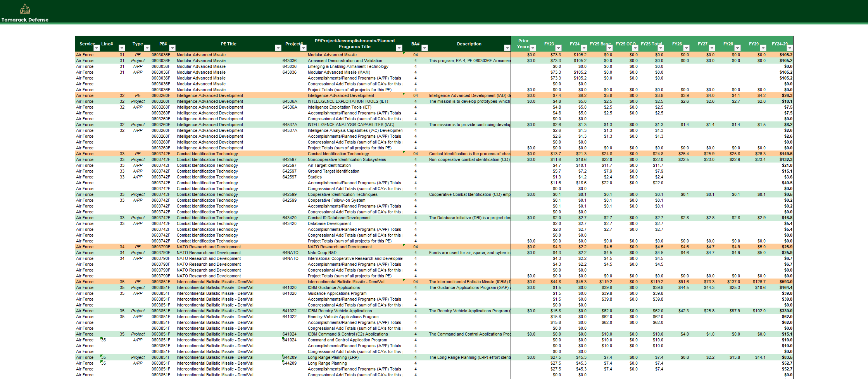The image size is (868, 379).
Task: Open the FY24 column filter dropdown
Action: click(x=584, y=48)
